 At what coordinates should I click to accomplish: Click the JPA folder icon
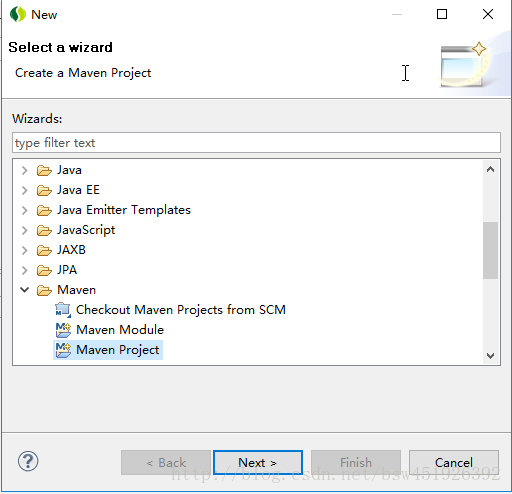tap(44, 270)
